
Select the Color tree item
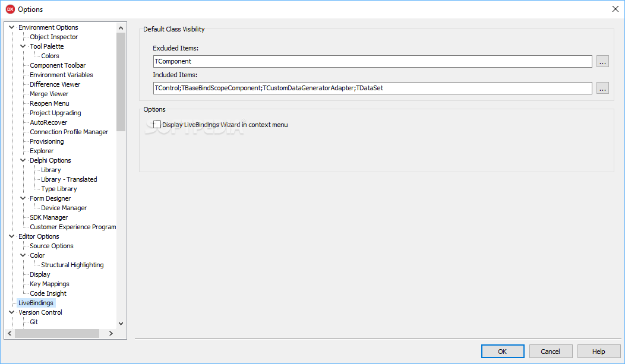click(x=37, y=256)
